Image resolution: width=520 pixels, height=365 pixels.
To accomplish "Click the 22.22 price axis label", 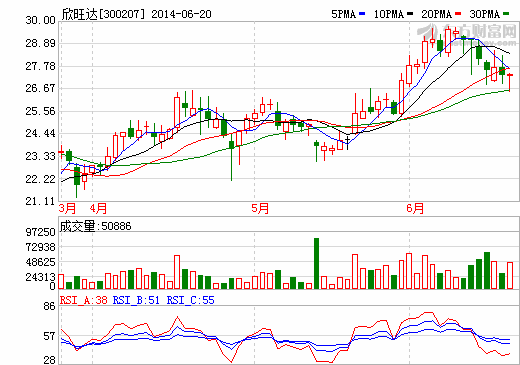I will pos(40,179).
